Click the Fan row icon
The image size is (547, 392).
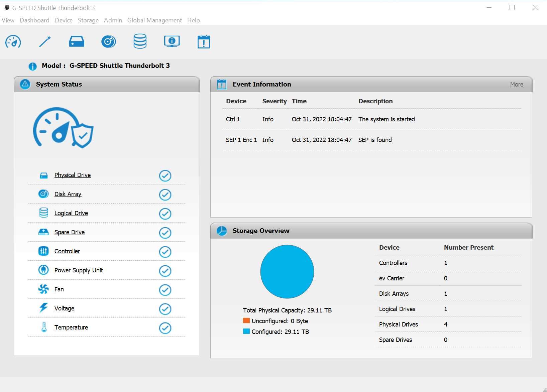click(x=43, y=289)
